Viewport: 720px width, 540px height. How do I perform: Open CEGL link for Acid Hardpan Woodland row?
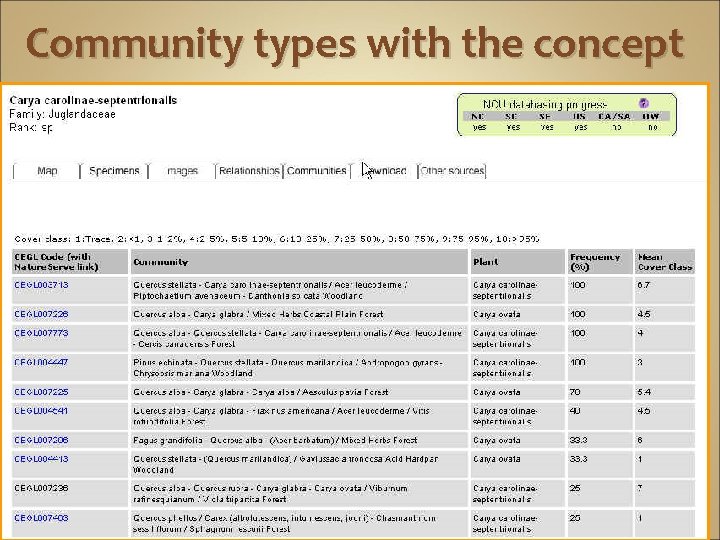(41, 459)
